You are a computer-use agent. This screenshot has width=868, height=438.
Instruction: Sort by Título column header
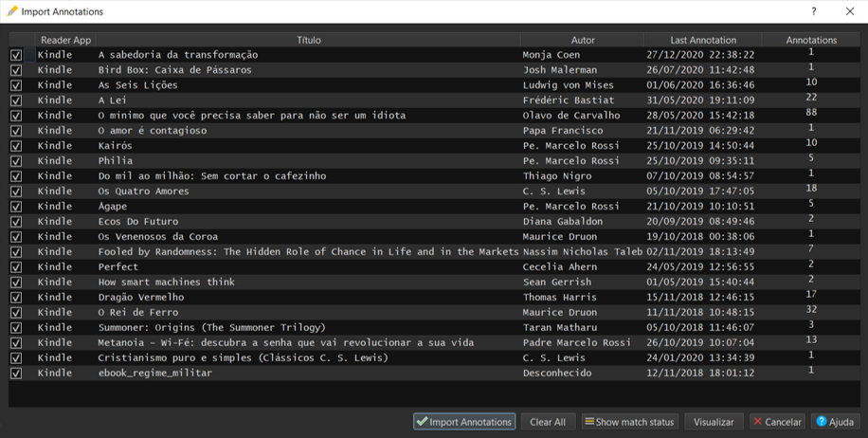click(x=308, y=40)
